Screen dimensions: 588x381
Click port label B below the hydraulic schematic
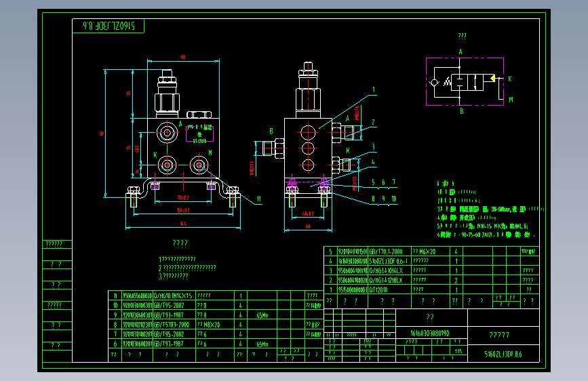[462, 111]
